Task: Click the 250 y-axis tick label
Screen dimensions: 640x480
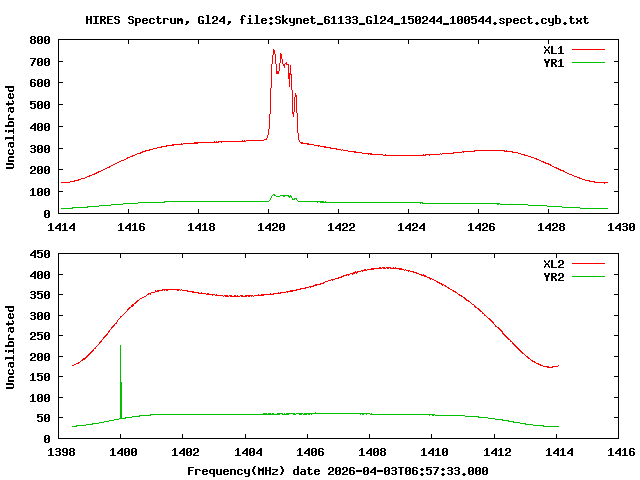Action: [40, 336]
